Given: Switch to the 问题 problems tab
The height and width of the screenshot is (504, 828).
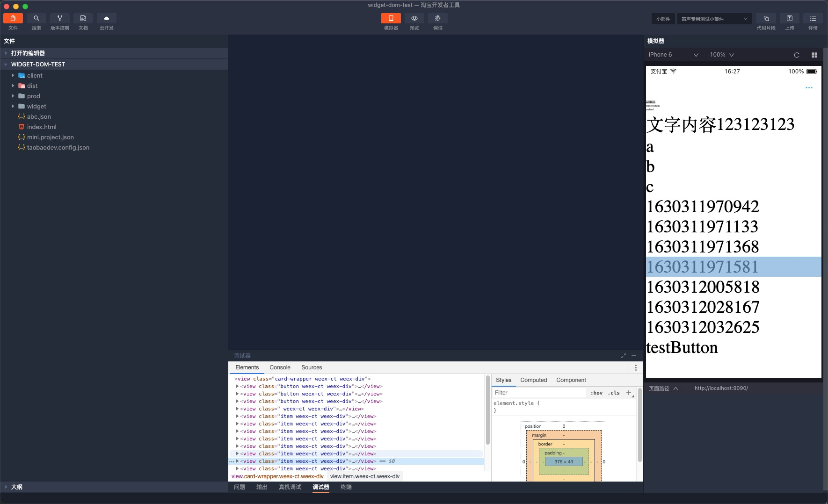Looking at the screenshot, I should 240,487.
